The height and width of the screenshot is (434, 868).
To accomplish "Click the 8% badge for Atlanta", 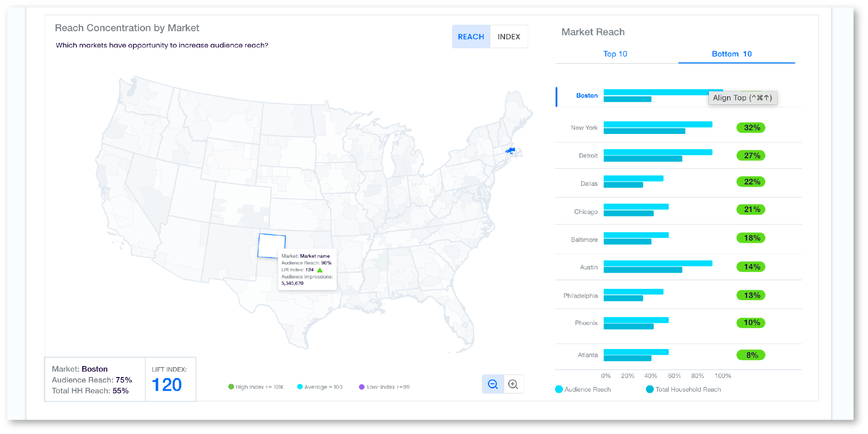I will coord(751,355).
